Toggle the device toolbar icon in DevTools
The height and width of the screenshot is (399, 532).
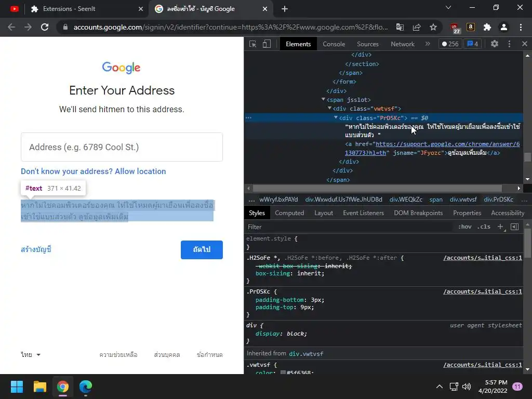(x=267, y=44)
